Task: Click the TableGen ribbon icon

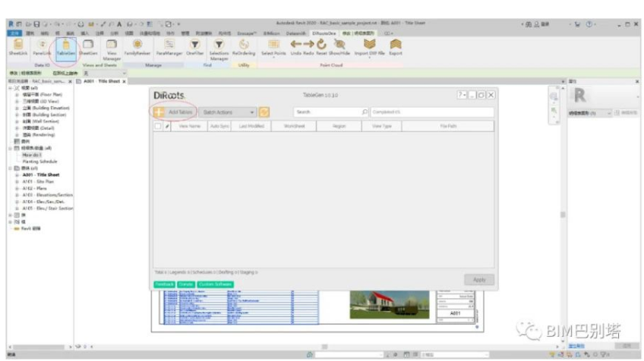Action: point(66,48)
